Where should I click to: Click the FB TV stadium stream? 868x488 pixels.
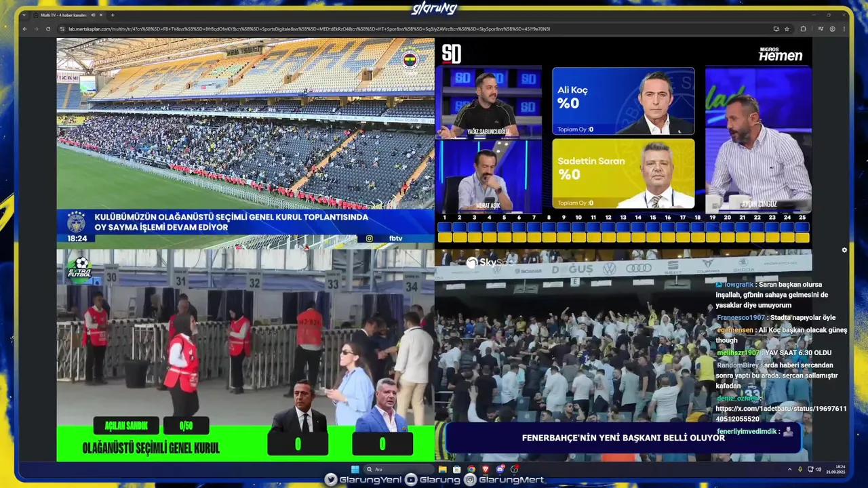tap(245, 142)
